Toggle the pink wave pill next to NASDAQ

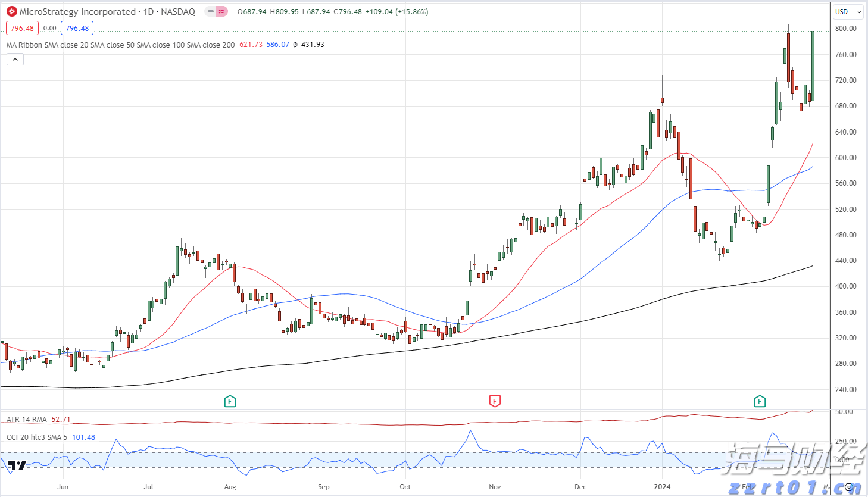[x=221, y=11]
